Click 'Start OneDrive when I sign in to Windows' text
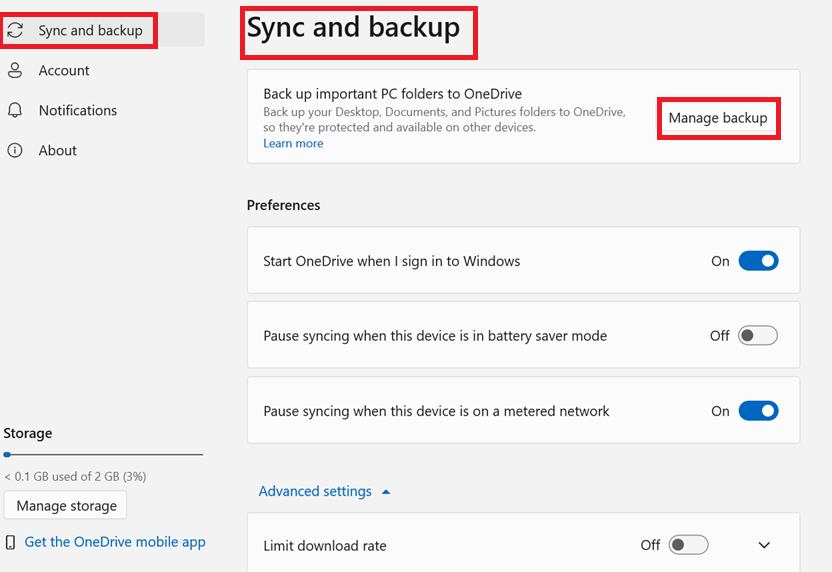The height and width of the screenshot is (572, 832). click(392, 261)
